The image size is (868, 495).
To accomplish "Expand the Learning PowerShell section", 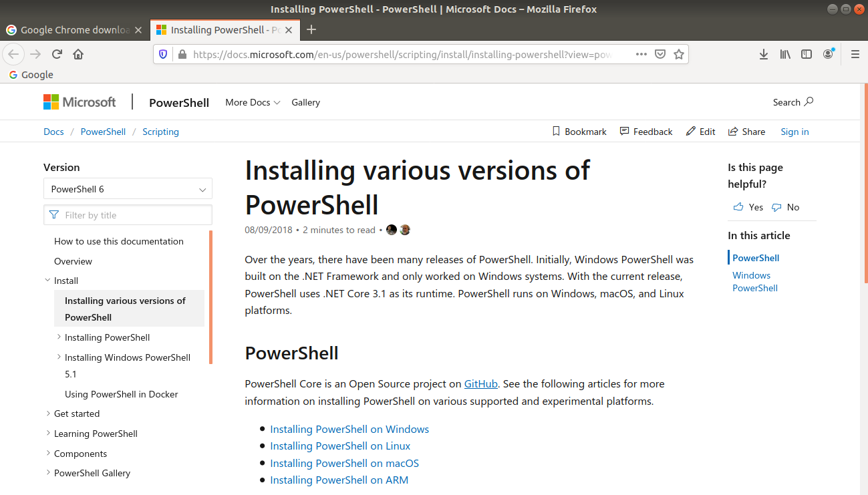I will pos(47,434).
